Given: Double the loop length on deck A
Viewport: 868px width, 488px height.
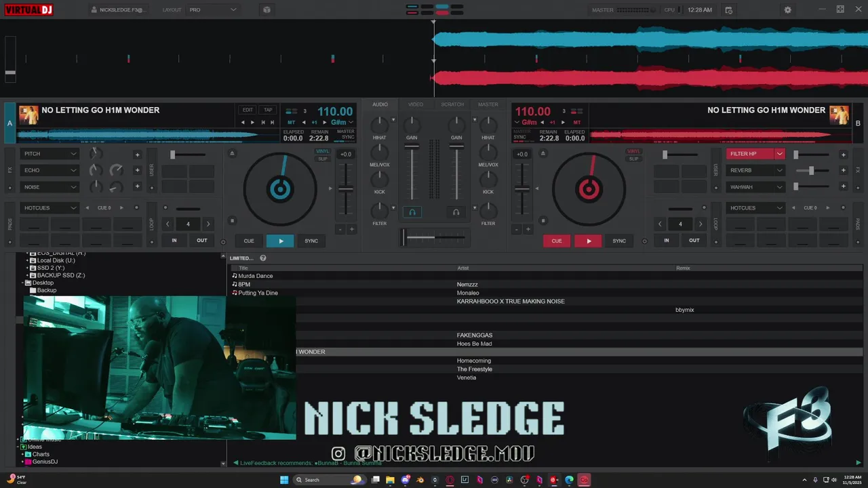Looking at the screenshot, I should (208, 224).
